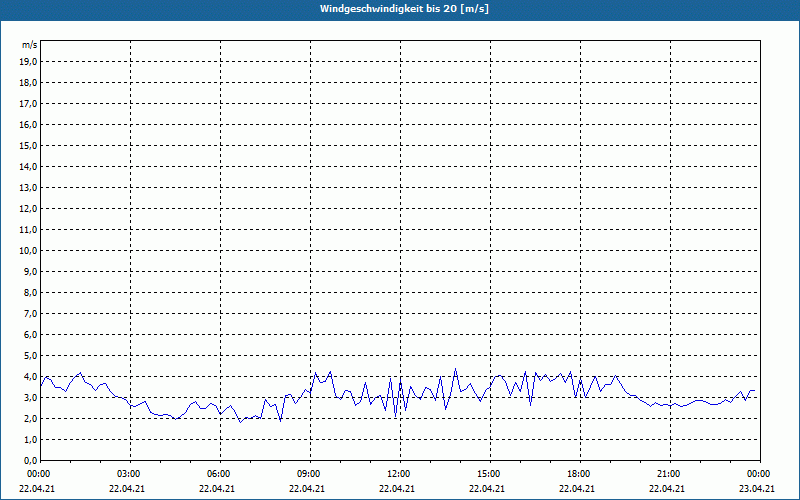800x500 pixels.
Task: Click the '0,0' y-axis origin label
Action: click(x=30, y=460)
